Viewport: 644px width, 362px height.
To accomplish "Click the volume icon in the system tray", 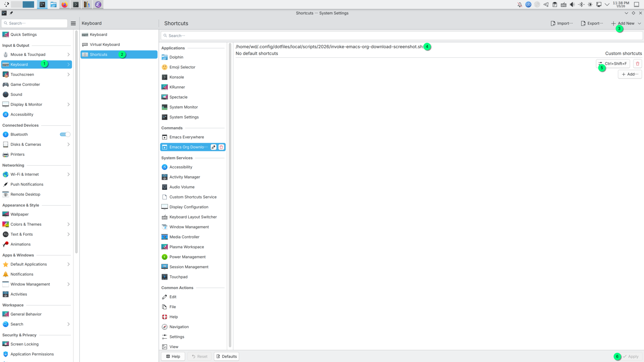I will coord(572,4).
